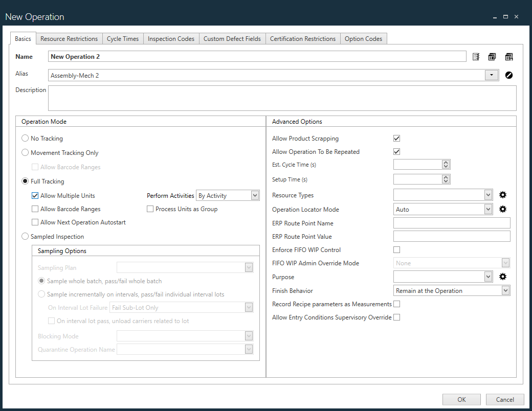Click inside the Description text area
Viewport: 532px width, 411px height.
click(281, 98)
